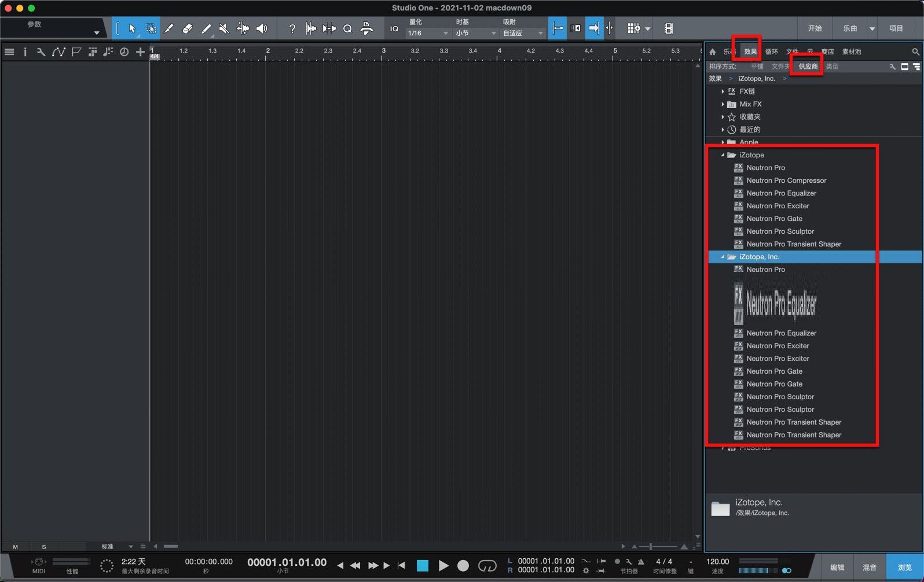Screen dimensions: 924x582
Task: Search the browser with magnifier icon
Action: coord(915,51)
